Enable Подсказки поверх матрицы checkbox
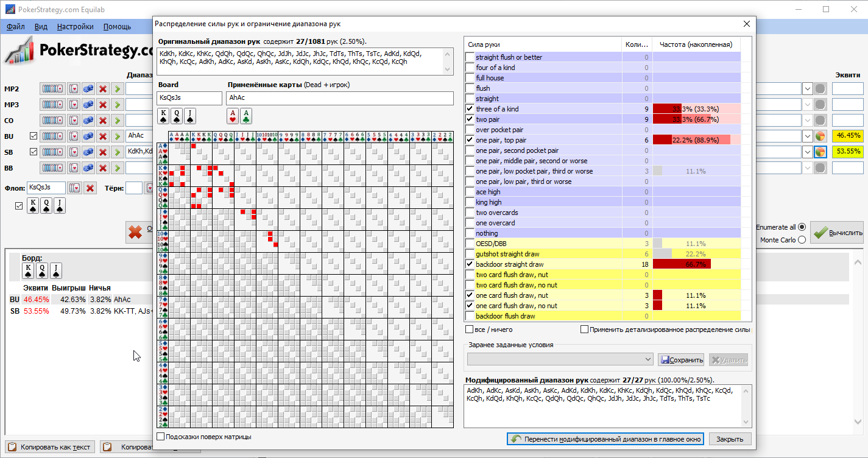This screenshot has height=458, width=868. [x=161, y=437]
